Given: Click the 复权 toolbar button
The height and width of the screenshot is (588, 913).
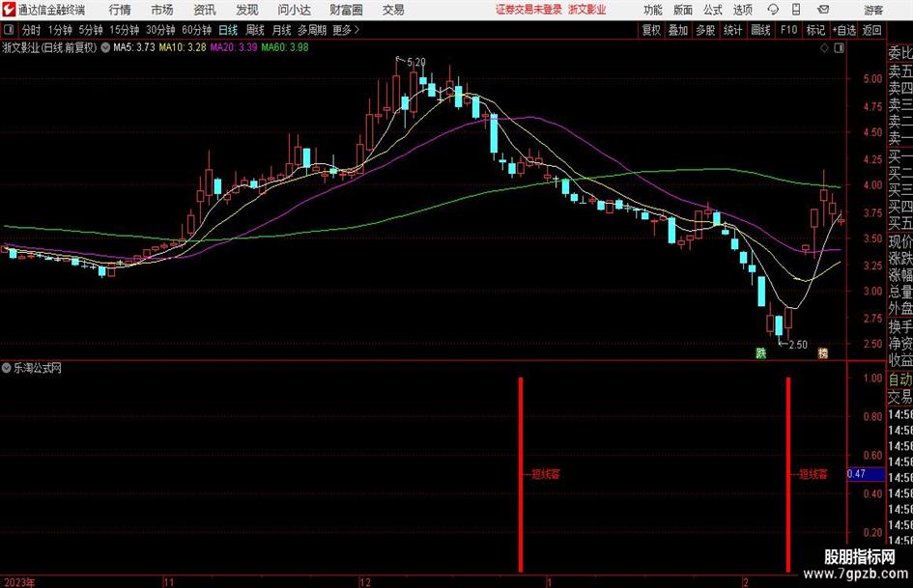Looking at the screenshot, I should 651,30.
